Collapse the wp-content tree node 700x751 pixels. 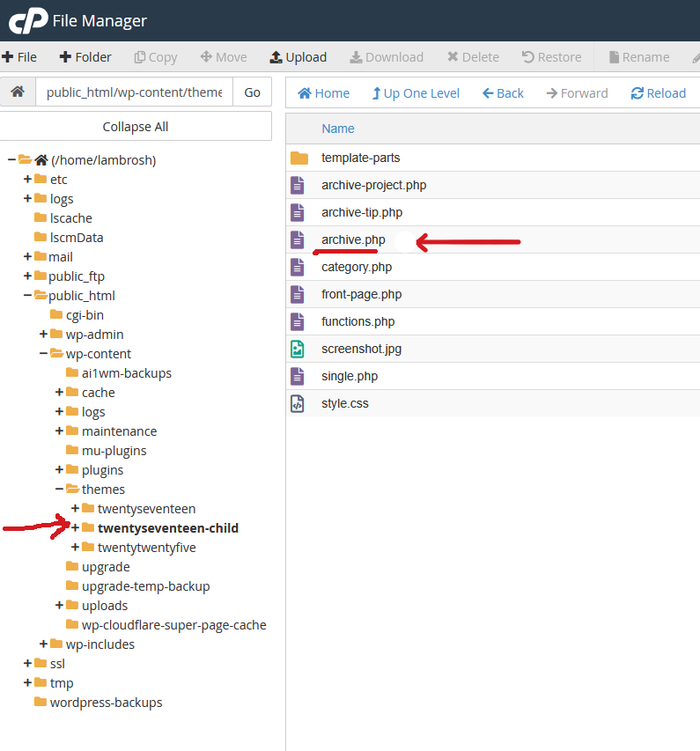click(x=44, y=354)
